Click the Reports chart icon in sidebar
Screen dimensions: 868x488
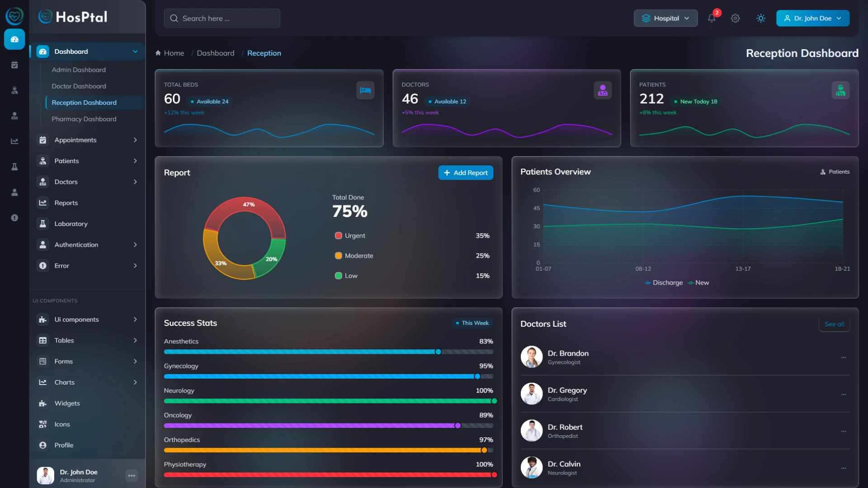(x=43, y=203)
